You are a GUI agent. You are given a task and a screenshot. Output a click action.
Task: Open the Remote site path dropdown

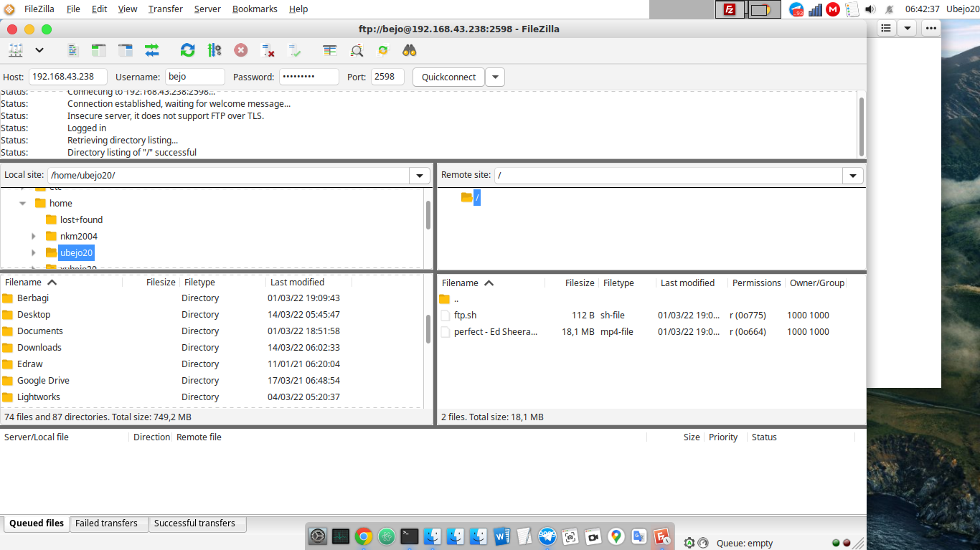click(x=853, y=176)
